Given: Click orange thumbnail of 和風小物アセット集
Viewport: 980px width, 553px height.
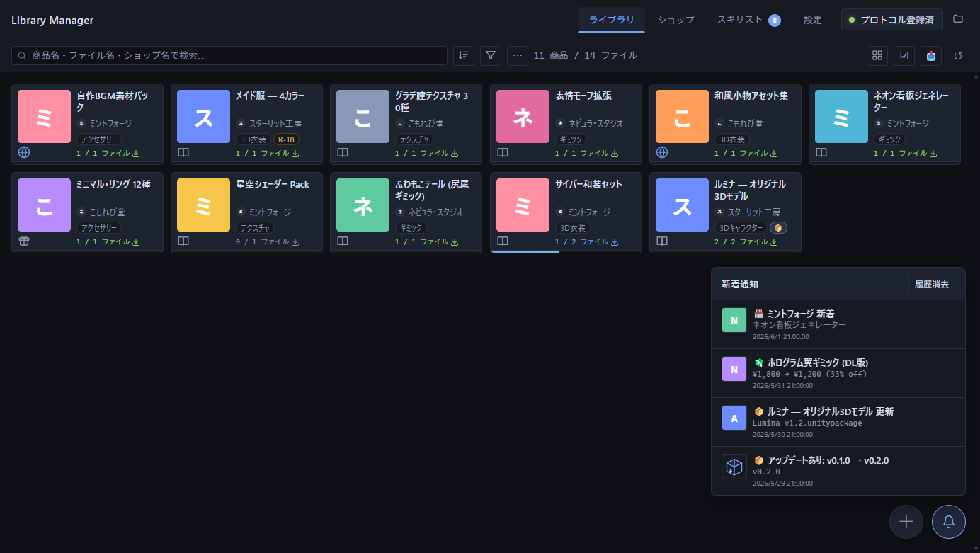Looking at the screenshot, I should [x=682, y=116].
